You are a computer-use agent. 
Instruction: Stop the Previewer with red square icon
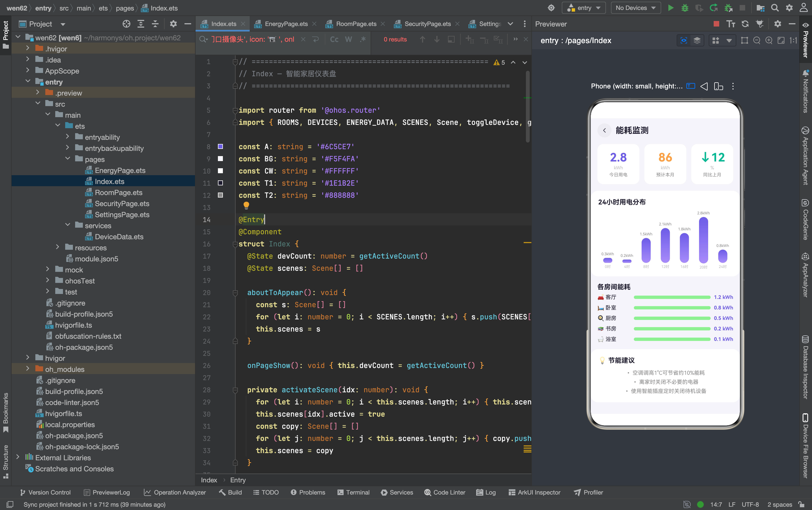coord(716,23)
